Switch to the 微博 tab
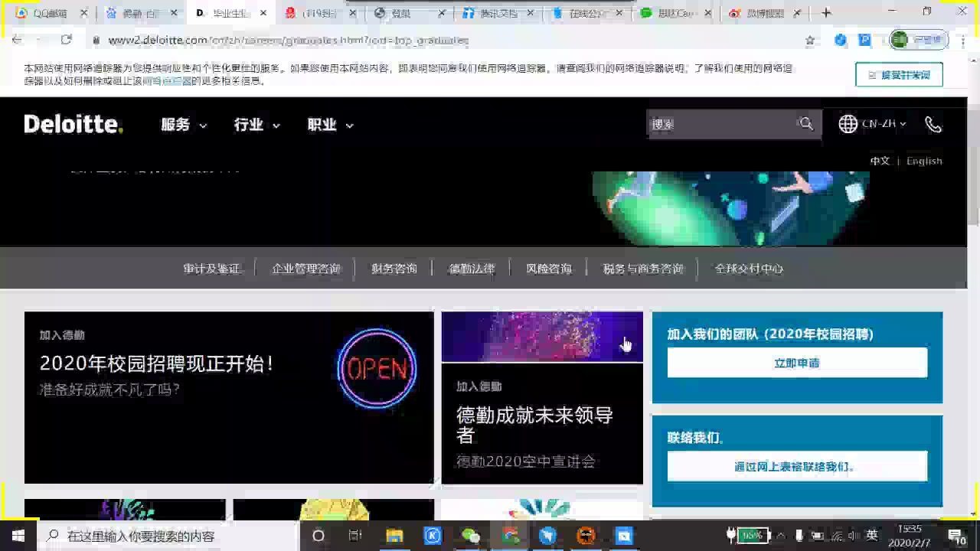 (766, 13)
